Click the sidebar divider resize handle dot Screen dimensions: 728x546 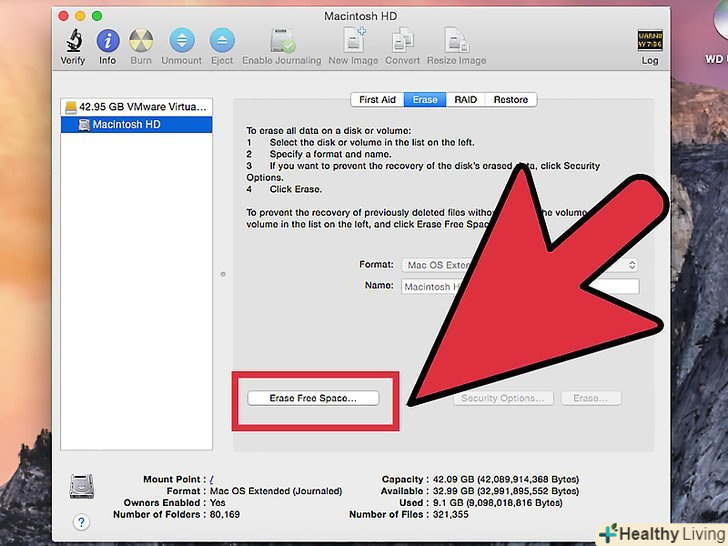[223, 274]
